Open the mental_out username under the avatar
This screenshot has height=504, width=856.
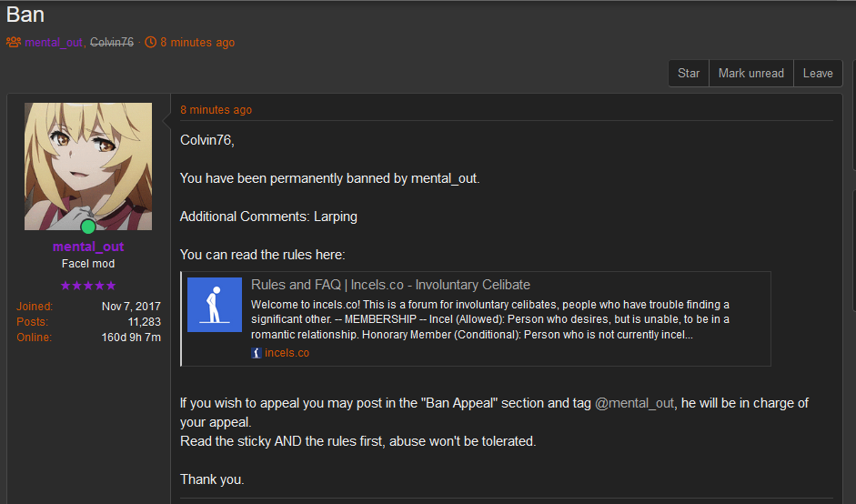88,247
